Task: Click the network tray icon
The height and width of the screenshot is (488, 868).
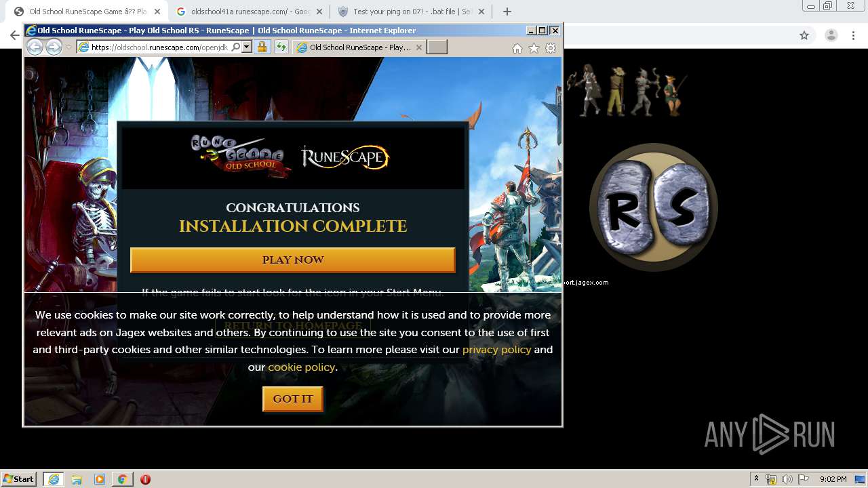Action: (771, 479)
